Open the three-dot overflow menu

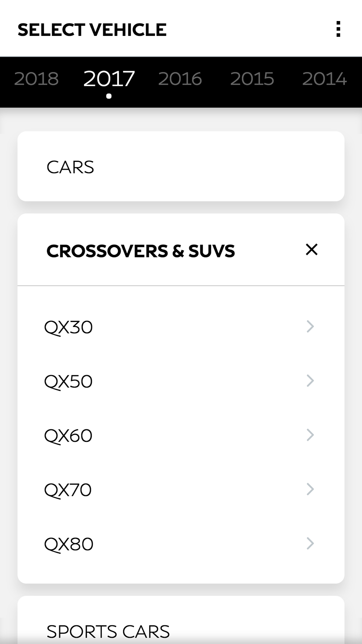pos(338,29)
